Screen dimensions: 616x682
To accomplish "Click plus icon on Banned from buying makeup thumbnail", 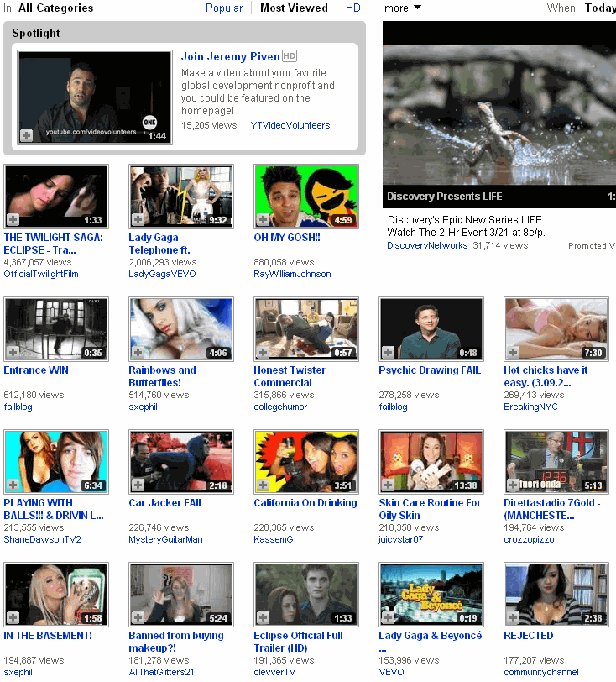I will pos(138,617).
